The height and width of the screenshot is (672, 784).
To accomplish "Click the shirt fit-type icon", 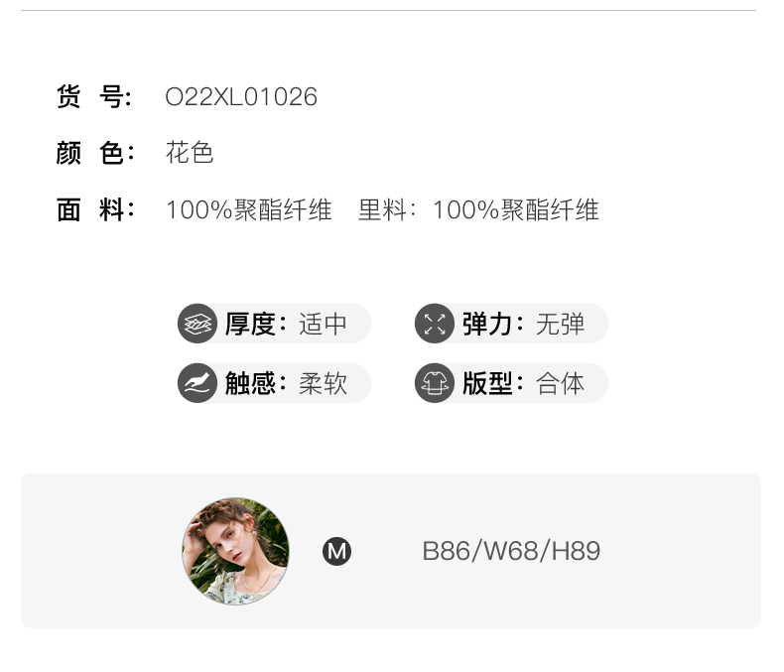I will pos(435,383).
